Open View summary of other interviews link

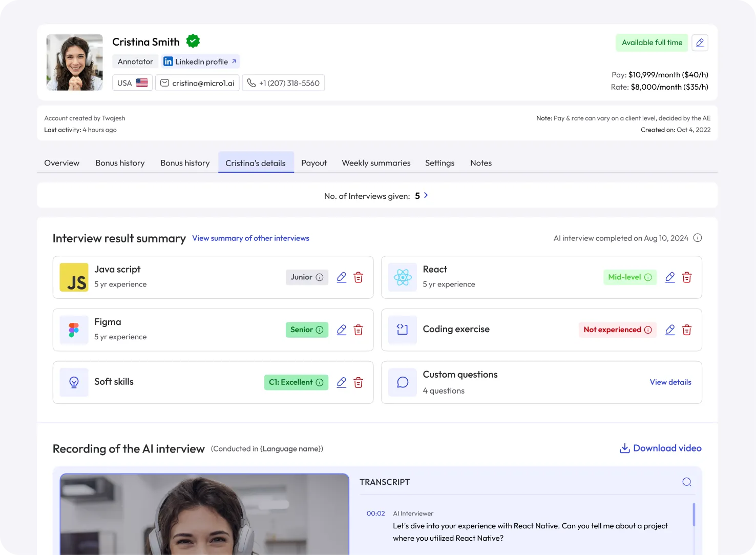(x=250, y=238)
